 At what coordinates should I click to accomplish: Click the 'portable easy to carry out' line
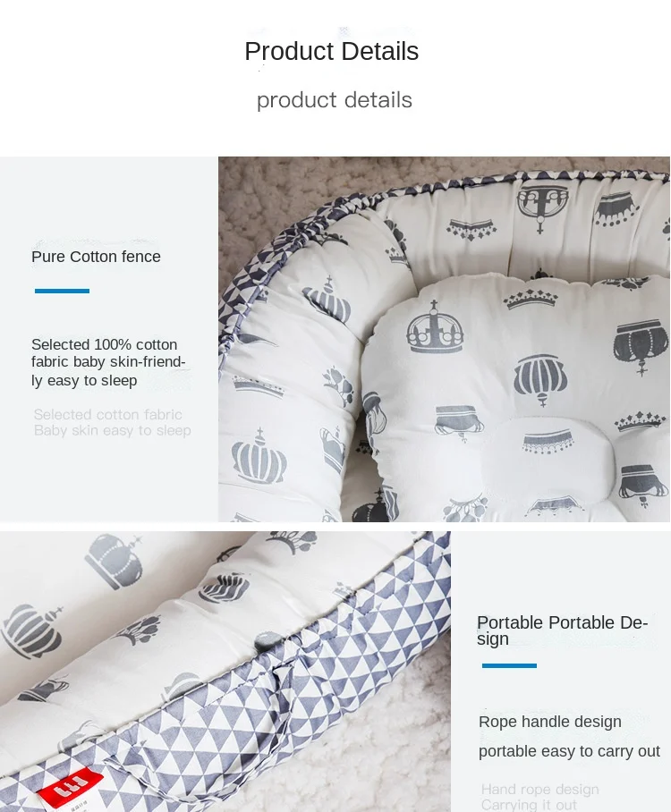click(x=569, y=751)
